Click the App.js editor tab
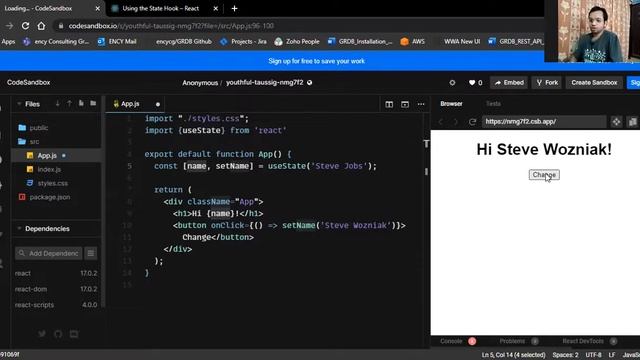This screenshot has height=360, width=640. pyautogui.click(x=136, y=104)
